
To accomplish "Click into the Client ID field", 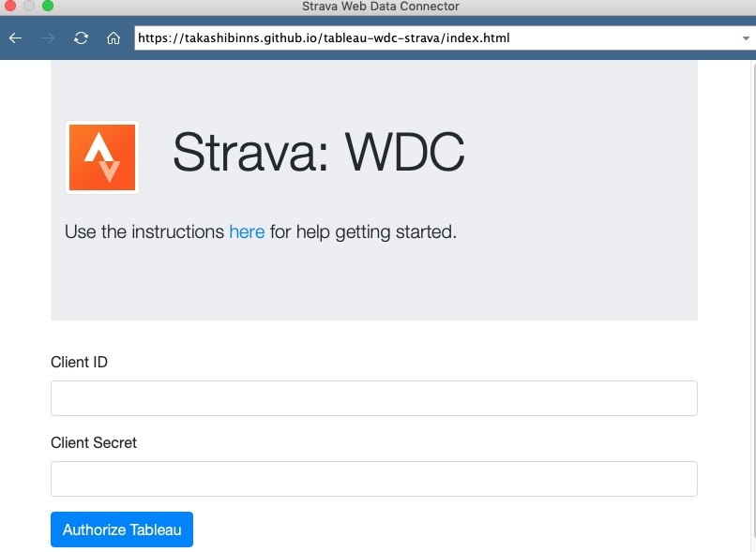I will click(373, 398).
